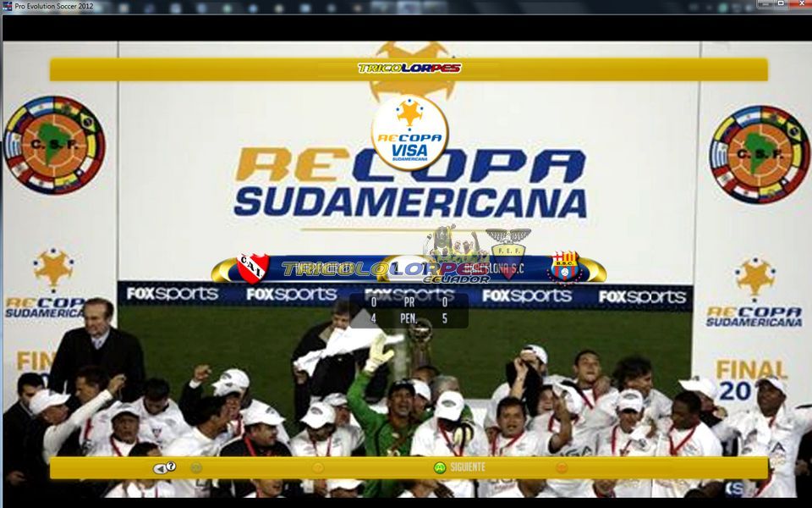Click the help question mark icon
The image size is (812, 508).
coord(171,467)
